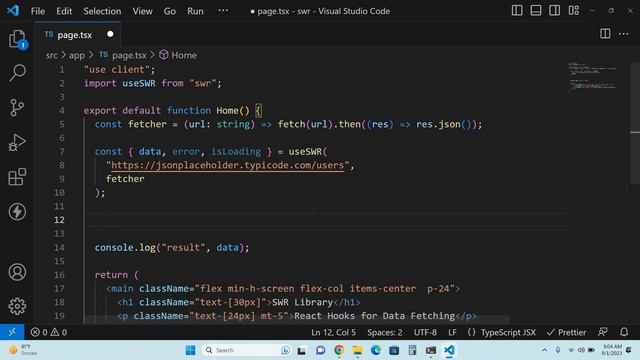The image size is (640, 360).
Task: Open Microsoft Edge from the taskbar
Action: (x=376, y=350)
